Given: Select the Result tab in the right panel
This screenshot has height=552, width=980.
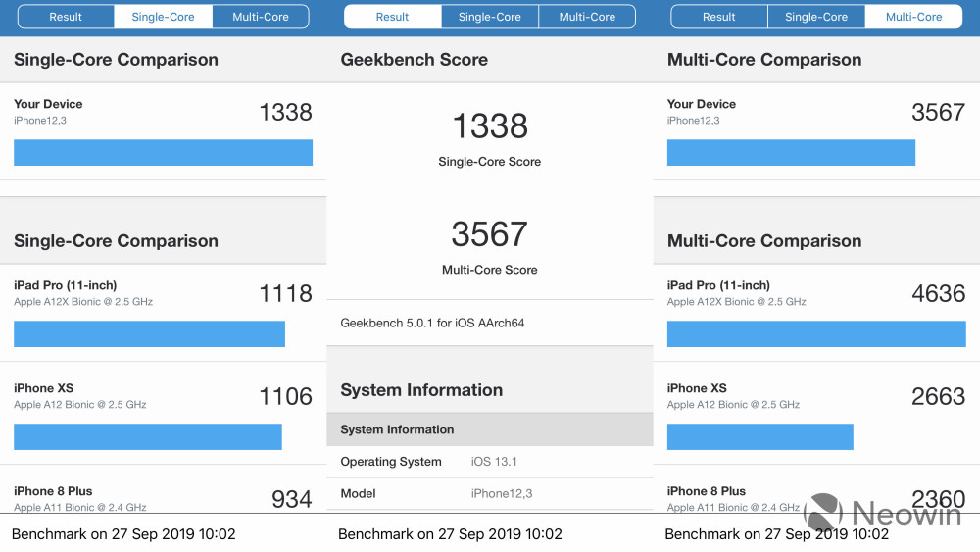Looking at the screenshot, I should coord(718,17).
